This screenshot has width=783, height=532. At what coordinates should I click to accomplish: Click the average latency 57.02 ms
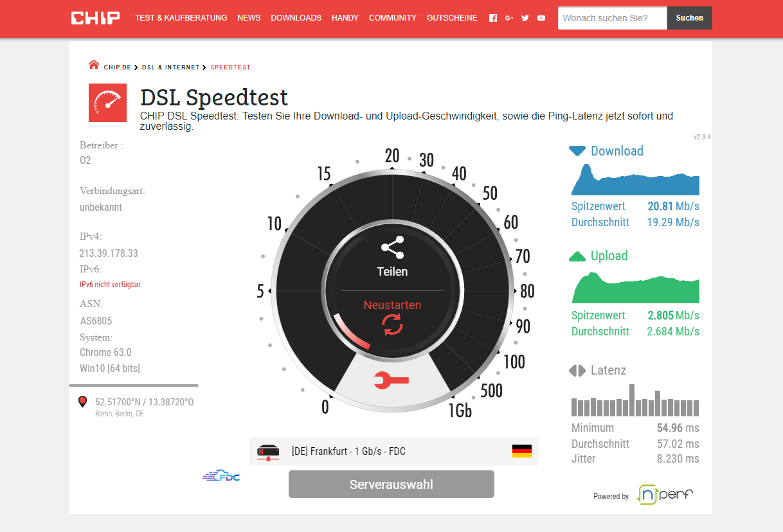click(678, 444)
